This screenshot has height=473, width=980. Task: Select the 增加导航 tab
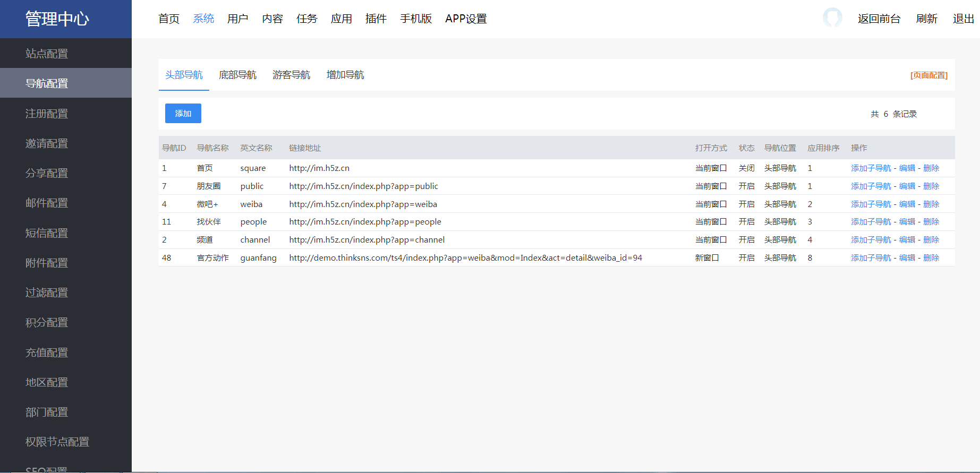345,75
